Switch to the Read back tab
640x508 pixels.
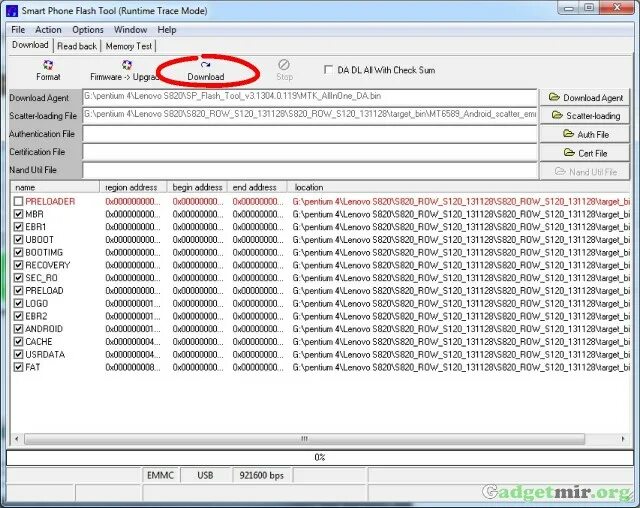point(77,46)
